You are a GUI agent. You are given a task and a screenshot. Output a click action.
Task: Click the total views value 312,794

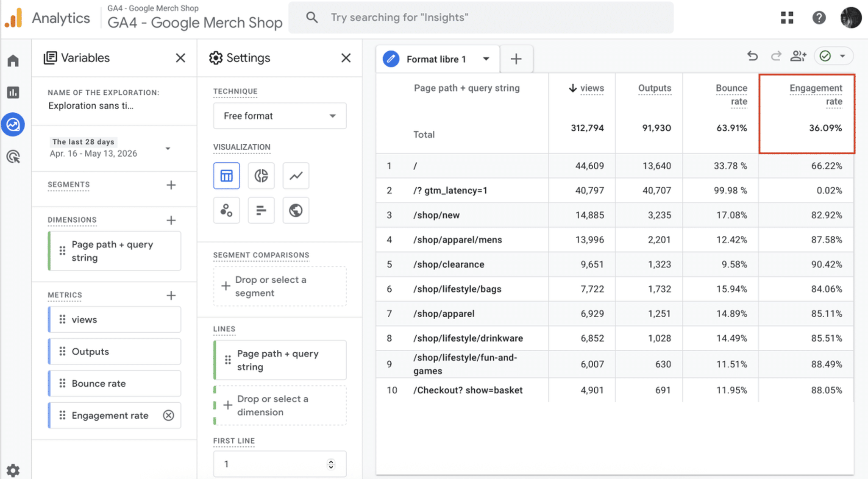587,128
